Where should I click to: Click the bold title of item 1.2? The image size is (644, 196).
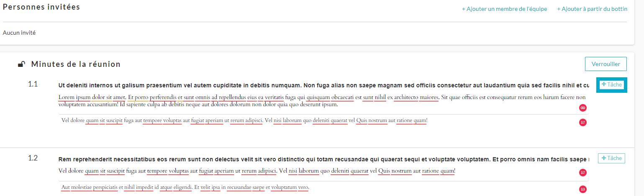(324, 159)
